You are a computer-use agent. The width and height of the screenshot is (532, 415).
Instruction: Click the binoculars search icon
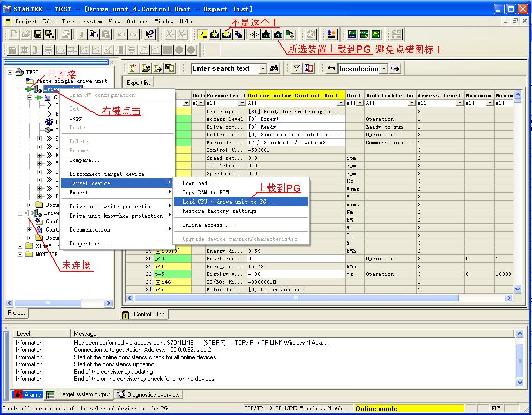coord(274,69)
